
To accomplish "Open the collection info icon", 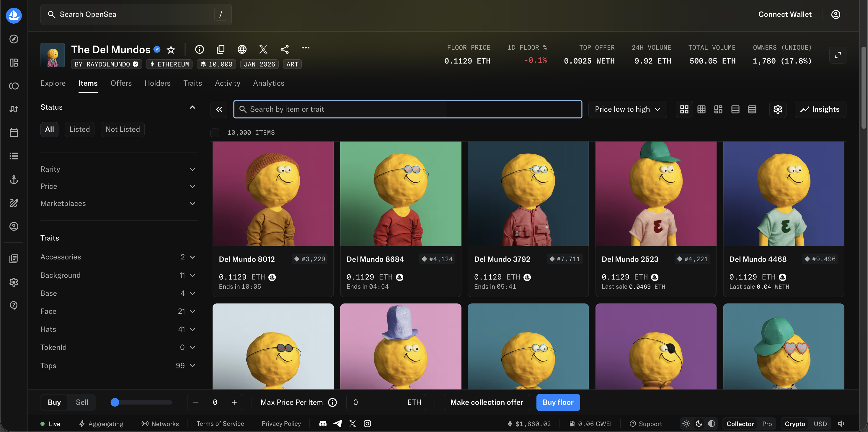I will [x=200, y=50].
